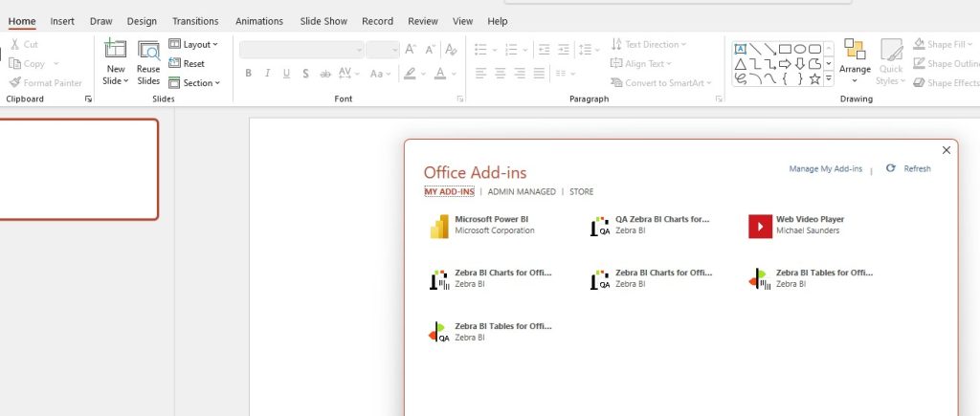This screenshot has width=980, height=416.
Task: Insert a text box shape
Action: click(740, 49)
